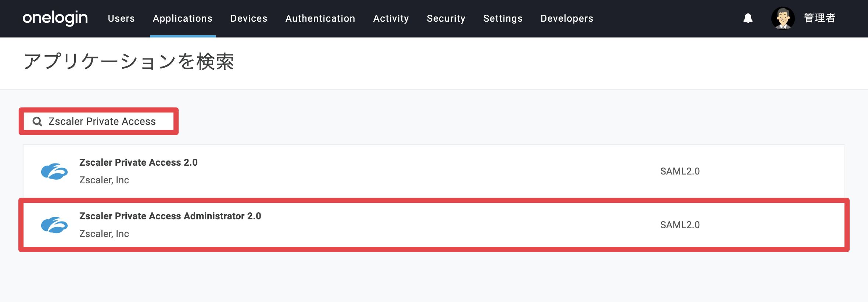Viewport: 868px width, 302px height.
Task: Open the Settings menu
Action: [503, 18]
